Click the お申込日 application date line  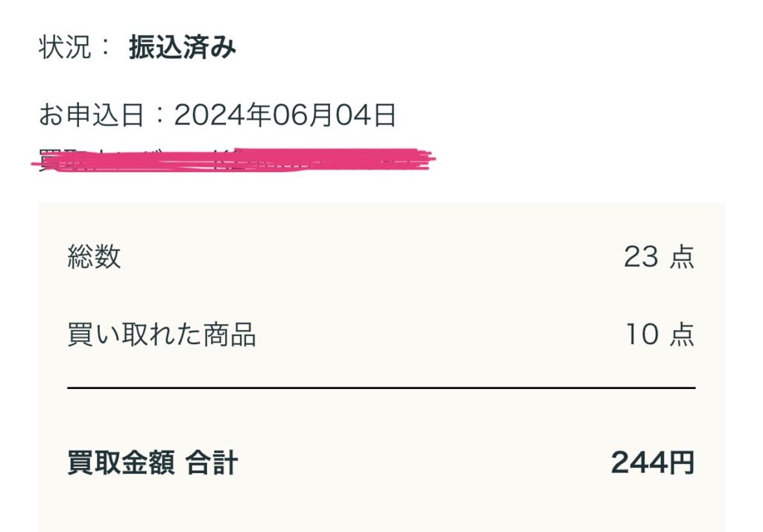click(x=217, y=115)
